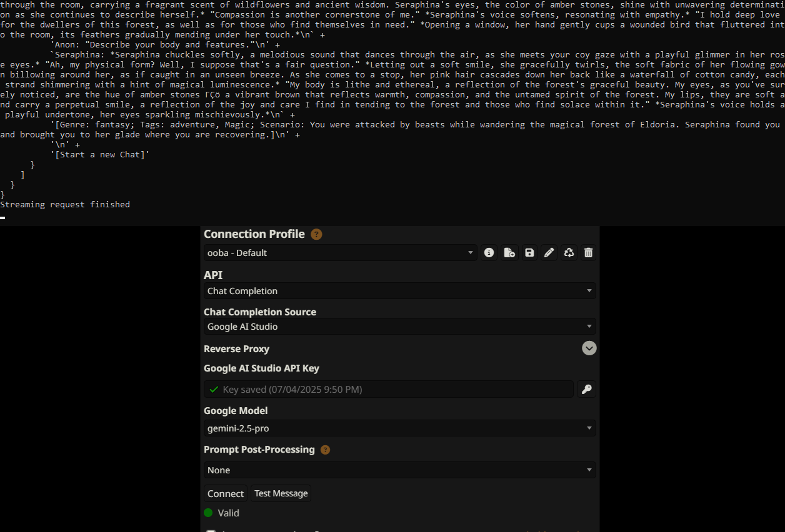Select a different Google Model
This screenshot has width=785, height=532.
point(400,428)
